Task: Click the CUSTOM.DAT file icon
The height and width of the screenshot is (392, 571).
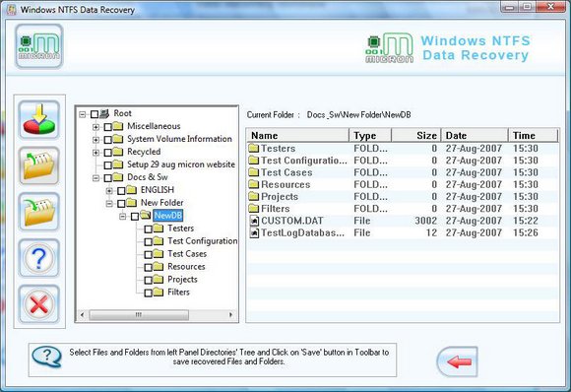Action: coord(254,221)
